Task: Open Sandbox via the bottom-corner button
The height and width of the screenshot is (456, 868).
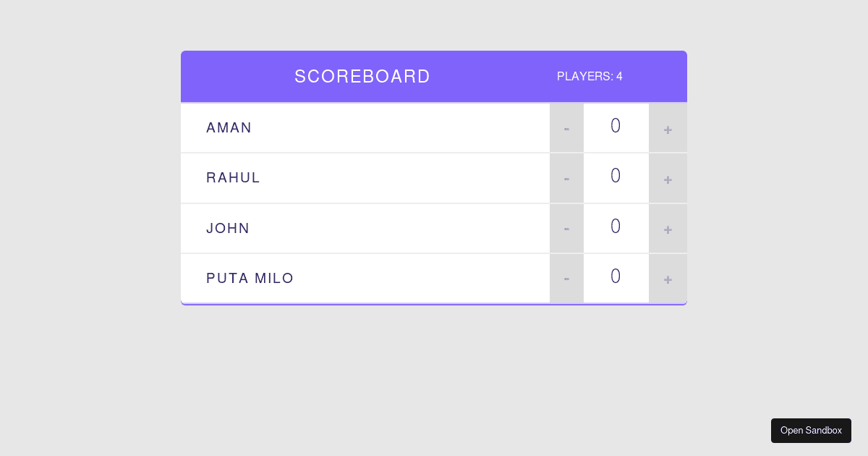Action: [x=811, y=431]
